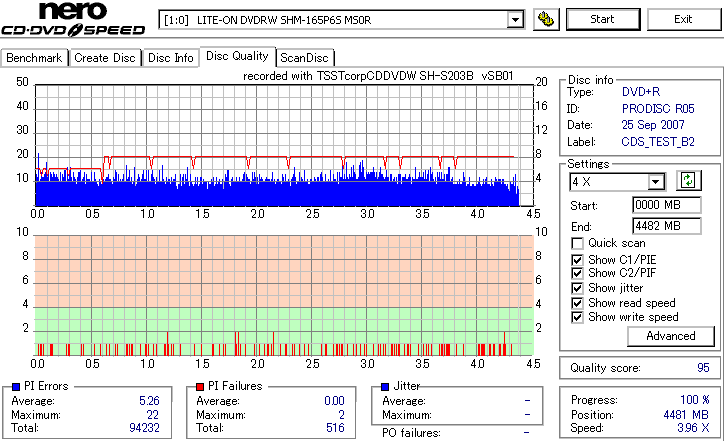Open the drive selection dropdown arrow
The height and width of the screenshot is (441, 724).
(515, 20)
